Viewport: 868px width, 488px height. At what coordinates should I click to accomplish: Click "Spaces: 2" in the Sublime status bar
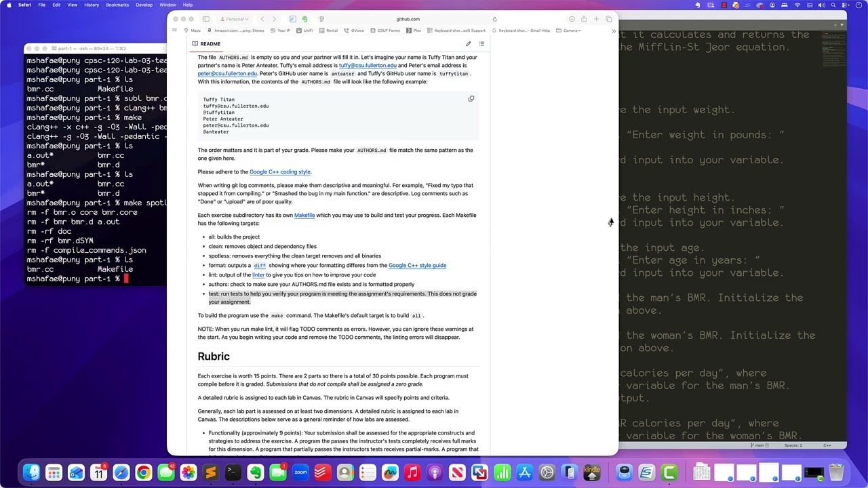point(793,445)
